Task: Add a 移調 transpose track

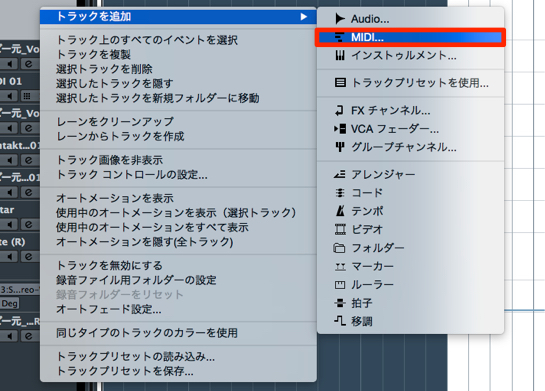Action: 410,321
